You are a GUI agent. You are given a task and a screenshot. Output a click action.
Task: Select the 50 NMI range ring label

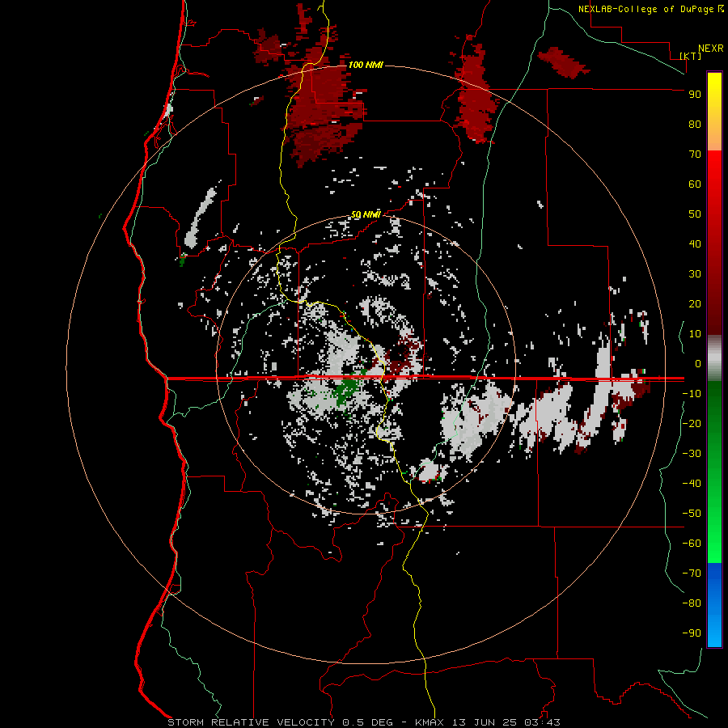click(366, 214)
